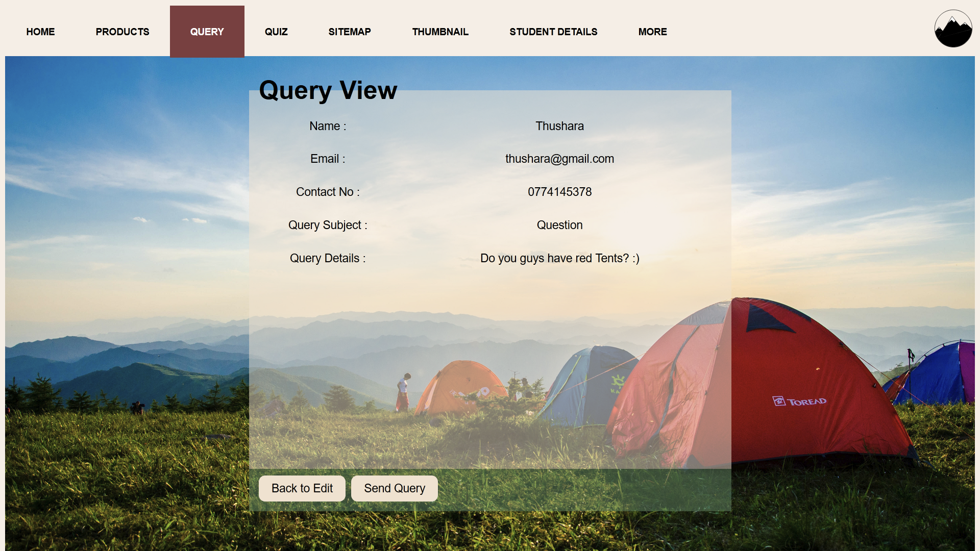Image resolution: width=980 pixels, height=551 pixels.
Task: Open the Thumbnail page
Action: 440,32
